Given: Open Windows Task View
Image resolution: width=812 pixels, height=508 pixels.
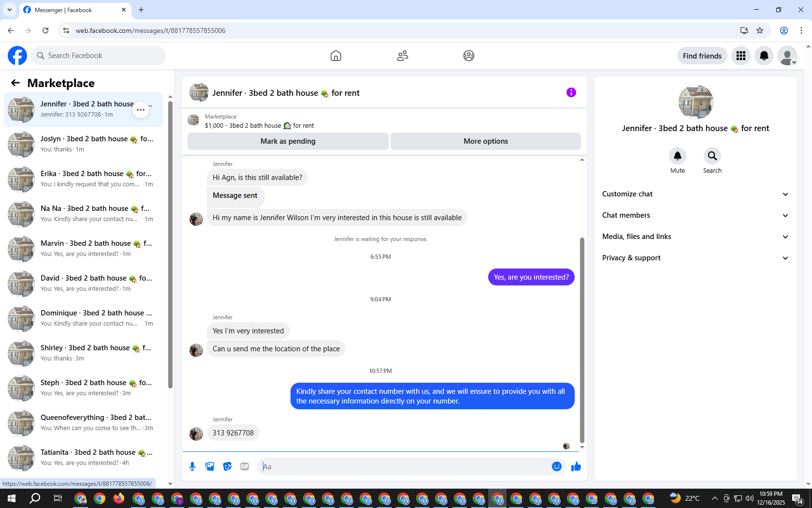Looking at the screenshot, I should (x=58, y=498).
